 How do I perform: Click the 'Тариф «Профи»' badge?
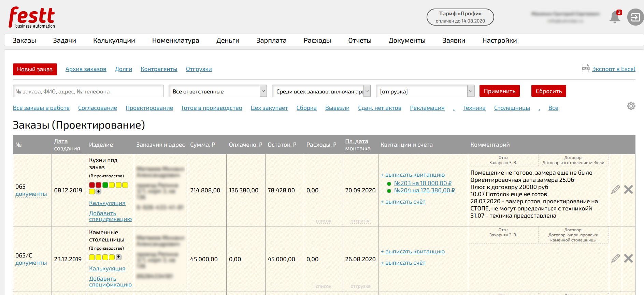[x=460, y=17]
